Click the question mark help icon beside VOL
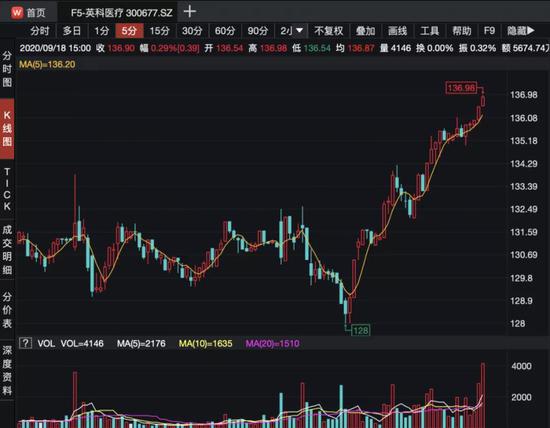Screen dimensions: 550x428 pos(25,343)
